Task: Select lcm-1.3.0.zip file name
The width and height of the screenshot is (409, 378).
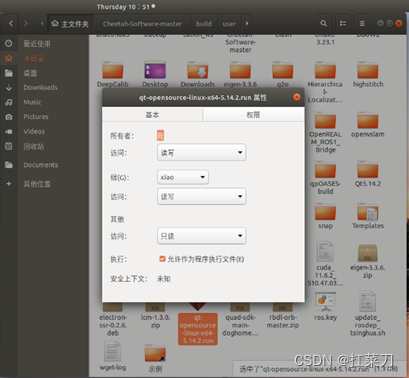Action: [155, 321]
